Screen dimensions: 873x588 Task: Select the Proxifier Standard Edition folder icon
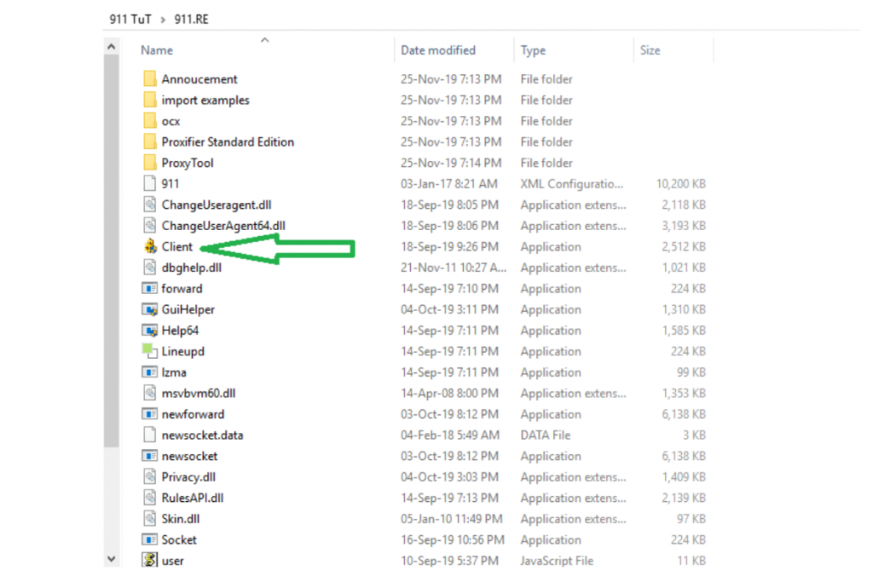150,141
